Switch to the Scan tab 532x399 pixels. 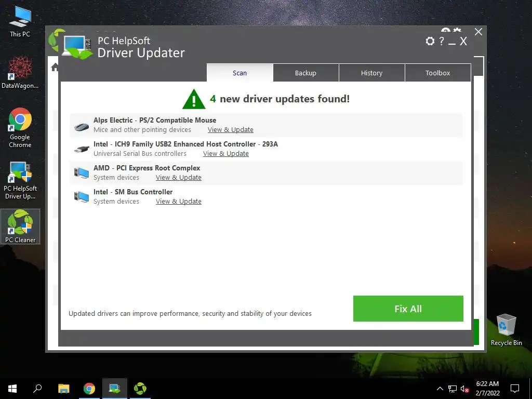coord(240,73)
